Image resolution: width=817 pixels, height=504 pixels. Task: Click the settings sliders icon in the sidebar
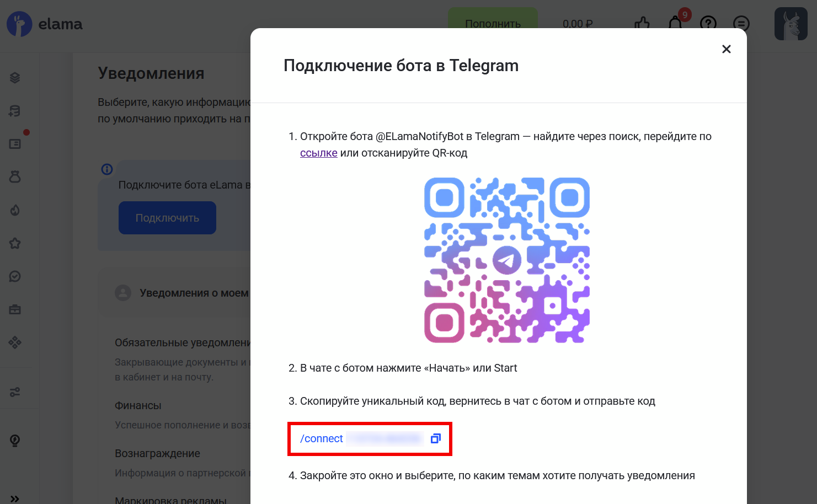[15, 392]
